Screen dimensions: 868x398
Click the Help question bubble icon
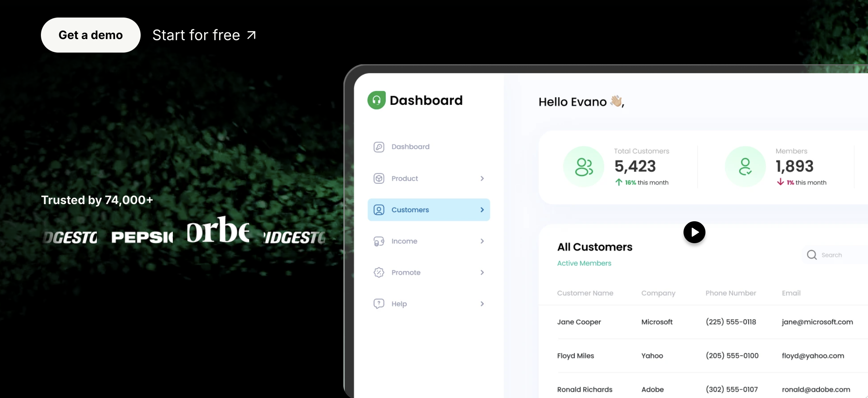tap(379, 304)
